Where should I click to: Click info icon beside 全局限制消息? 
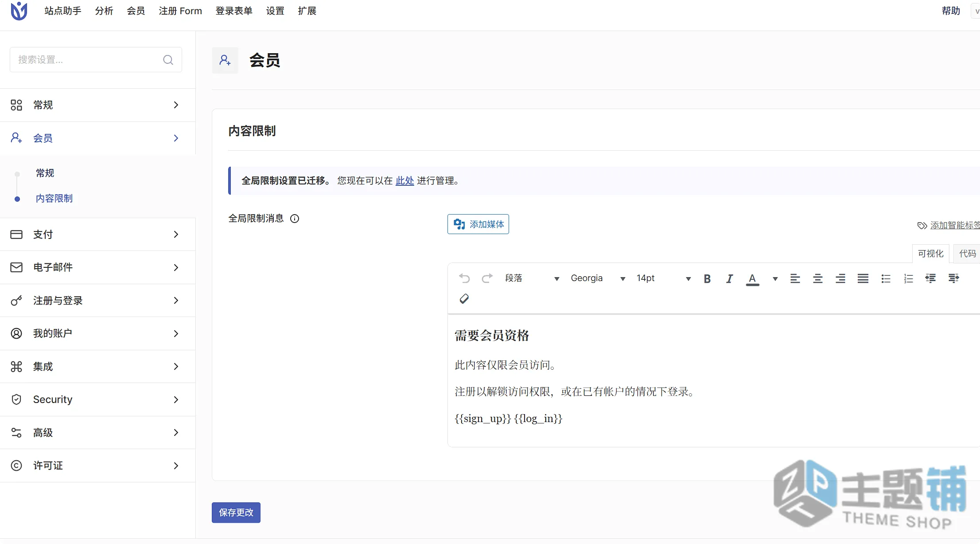coord(295,219)
